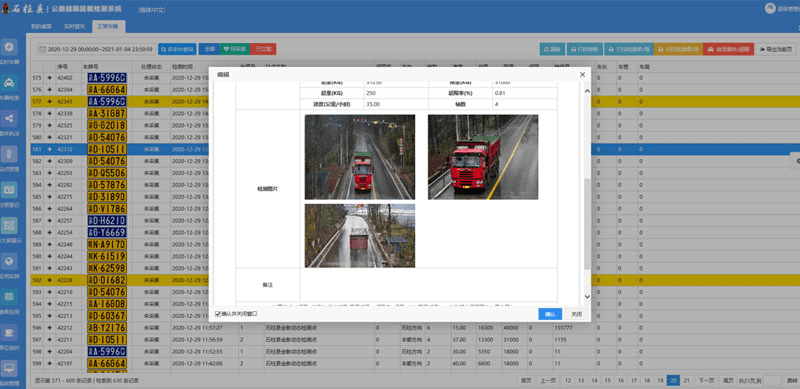Click the last page button
The image size is (800, 389).
[728, 380]
